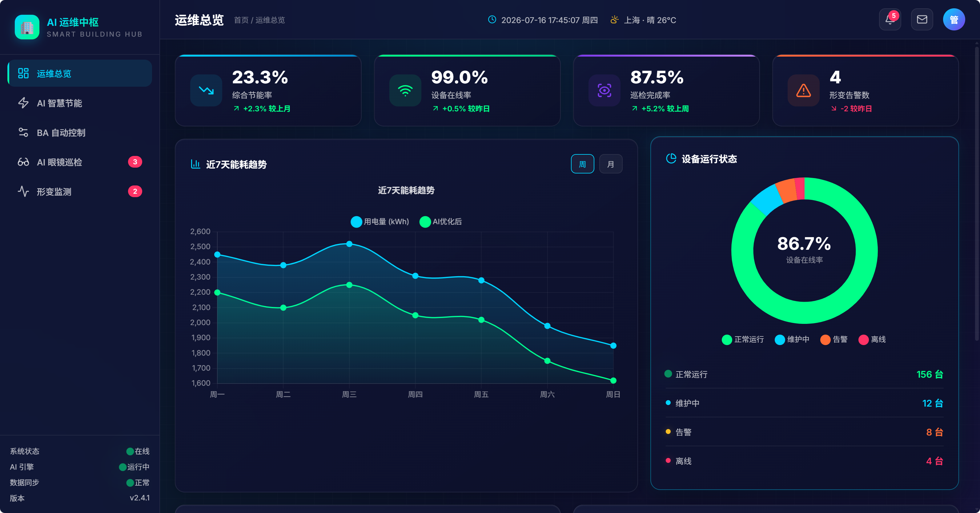Click the +2.3% 较上月 trend text
This screenshot has height=513, width=980.
coord(267,109)
